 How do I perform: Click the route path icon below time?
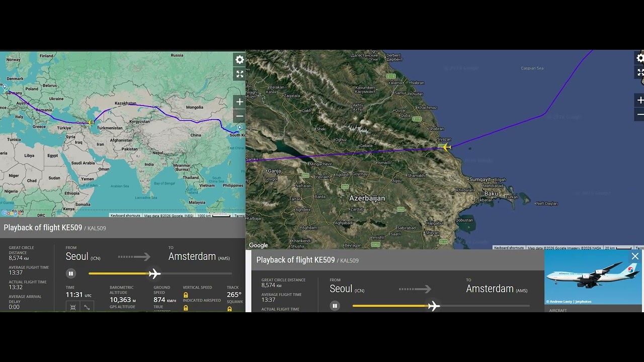coord(87,307)
